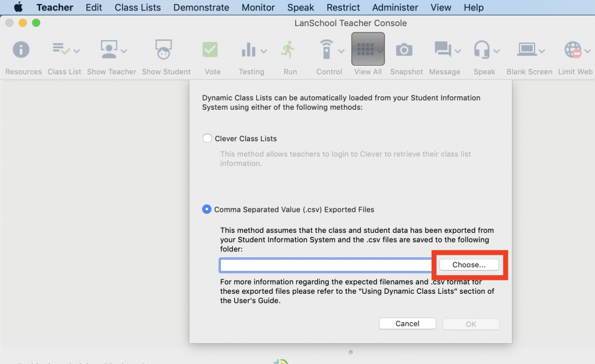
Task: Click the Resources info icon
Action: (x=21, y=51)
